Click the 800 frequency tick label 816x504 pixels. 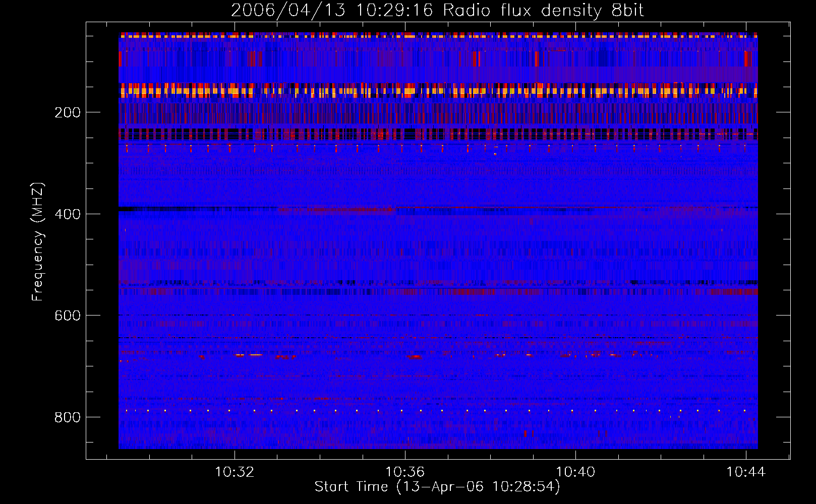pyautogui.click(x=68, y=417)
